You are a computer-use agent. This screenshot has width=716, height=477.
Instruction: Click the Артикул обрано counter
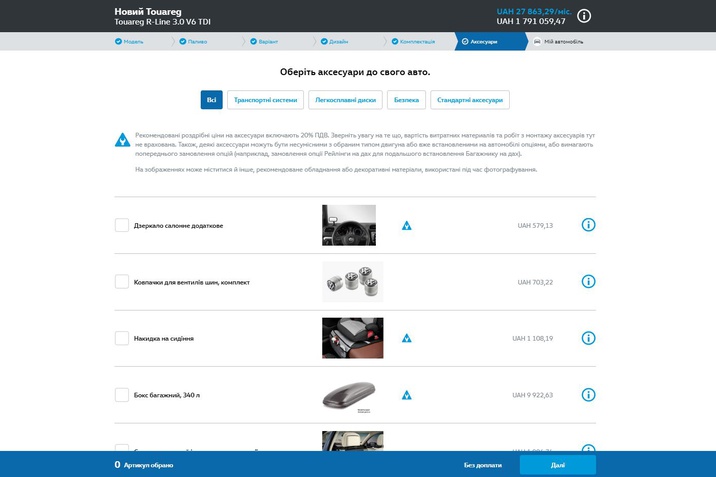(x=144, y=465)
